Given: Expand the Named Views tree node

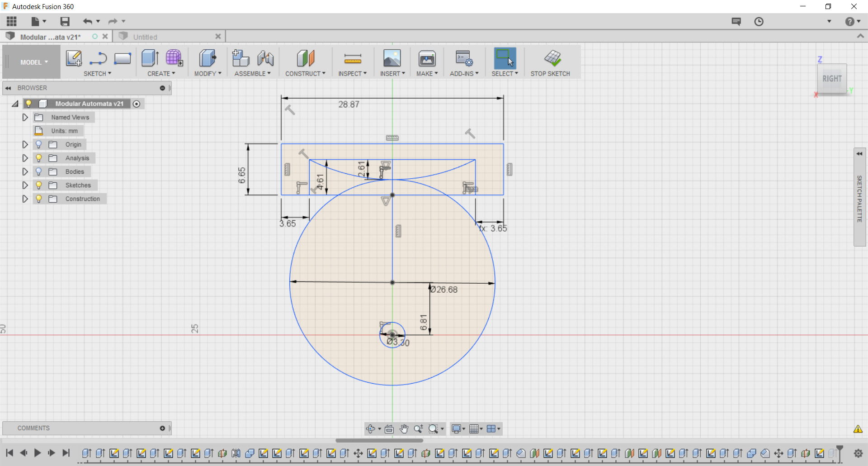Looking at the screenshot, I should (25, 117).
